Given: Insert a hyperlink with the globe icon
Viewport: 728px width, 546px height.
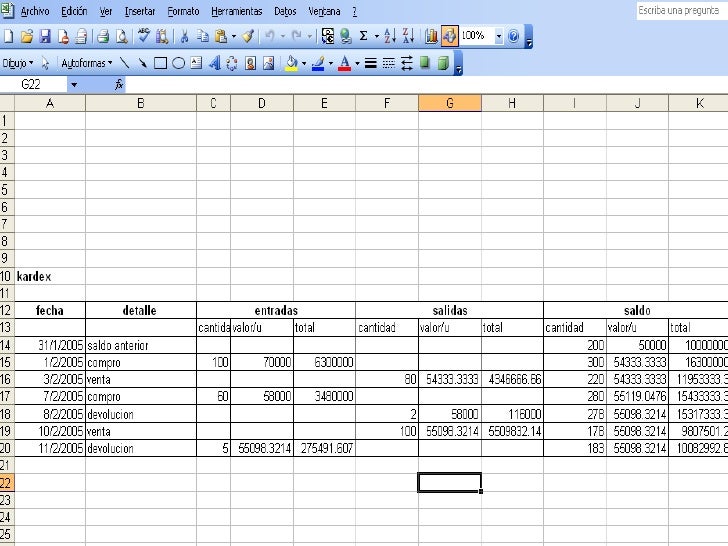Looking at the screenshot, I should coord(346,36).
